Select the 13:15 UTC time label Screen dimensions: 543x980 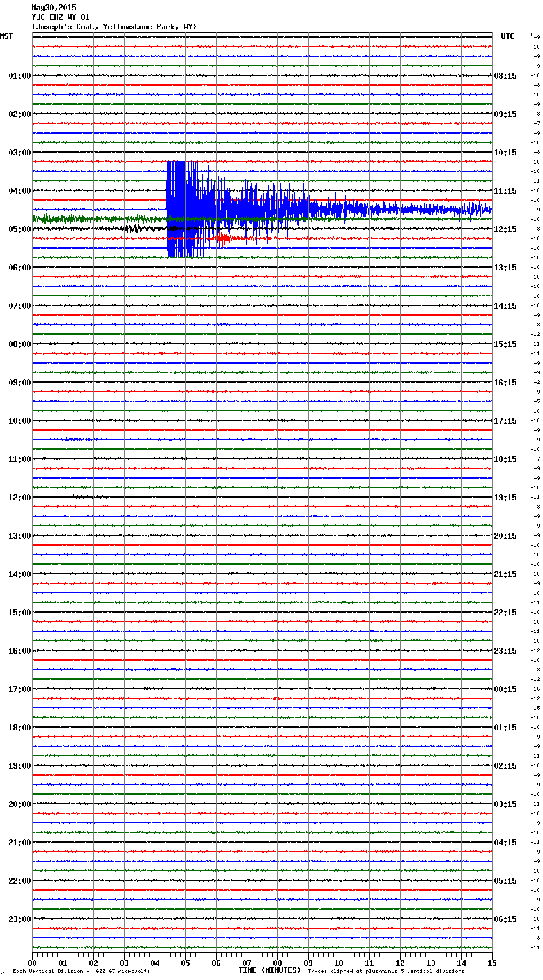[505, 268]
